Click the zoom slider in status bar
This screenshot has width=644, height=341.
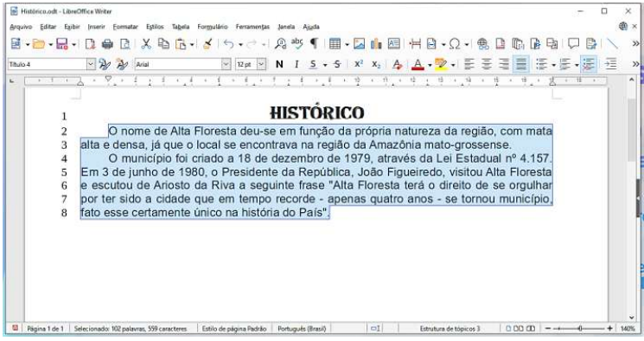tap(579, 329)
